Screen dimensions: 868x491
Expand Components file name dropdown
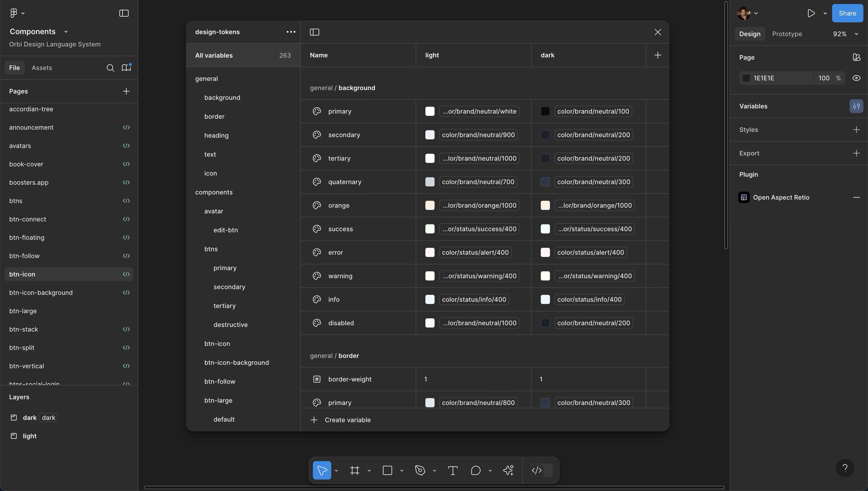pyautogui.click(x=66, y=32)
